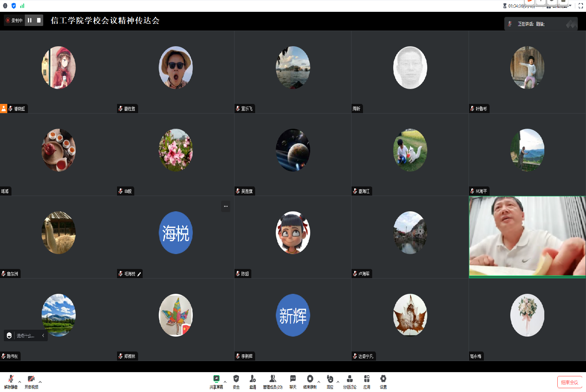
Task: Open manage members (管理成员) panel
Action: [x=272, y=381]
